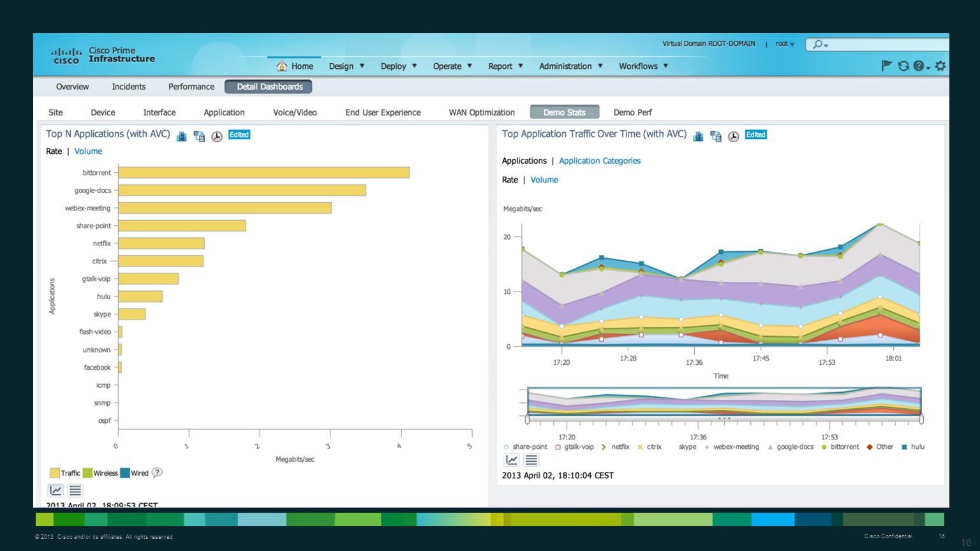Click site filter icon on Traffic Over Time
This screenshot has width=980, height=551.
pos(698,136)
